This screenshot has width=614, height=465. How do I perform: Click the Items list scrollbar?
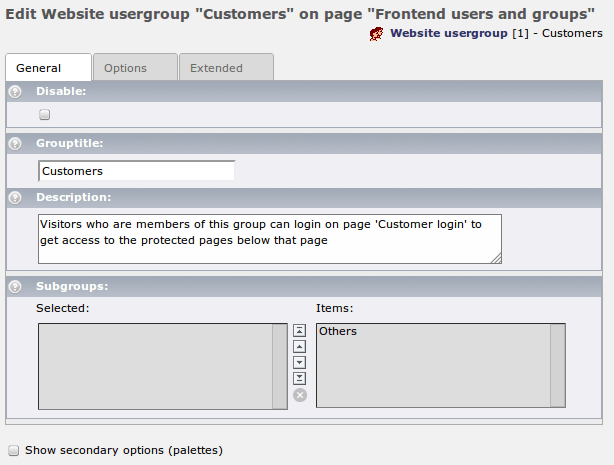(x=557, y=365)
